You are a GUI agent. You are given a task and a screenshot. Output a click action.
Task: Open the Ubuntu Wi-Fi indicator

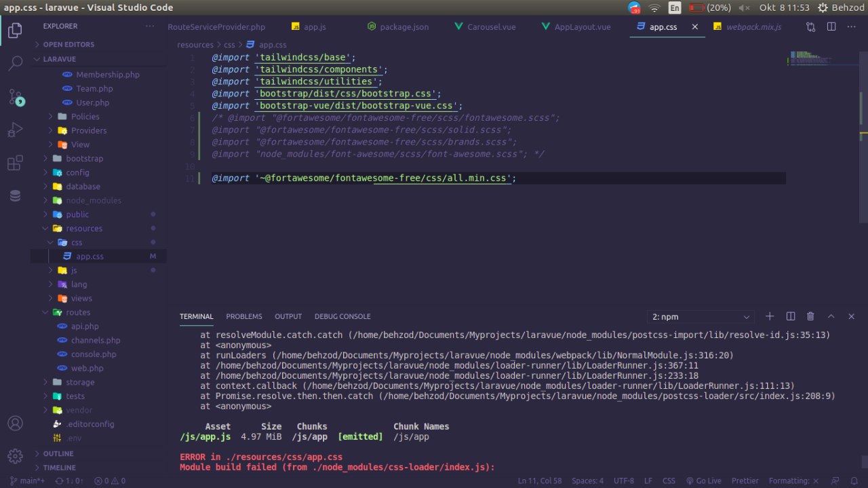654,7
